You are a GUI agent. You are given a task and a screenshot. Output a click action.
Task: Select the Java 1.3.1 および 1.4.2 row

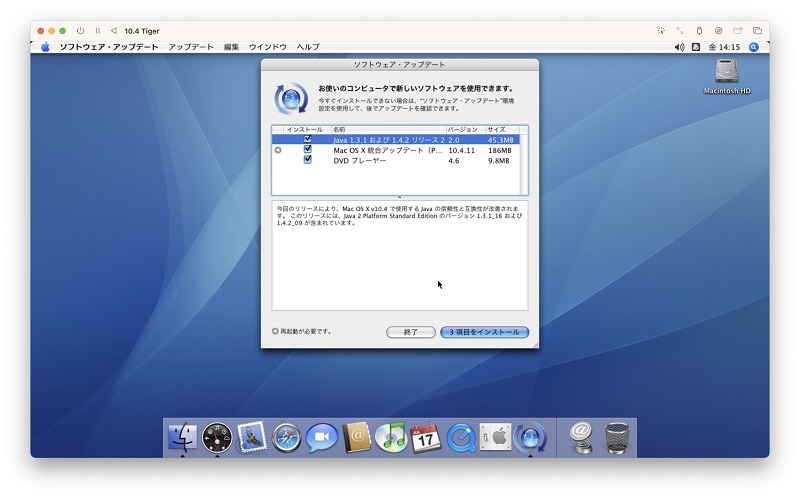click(x=396, y=140)
